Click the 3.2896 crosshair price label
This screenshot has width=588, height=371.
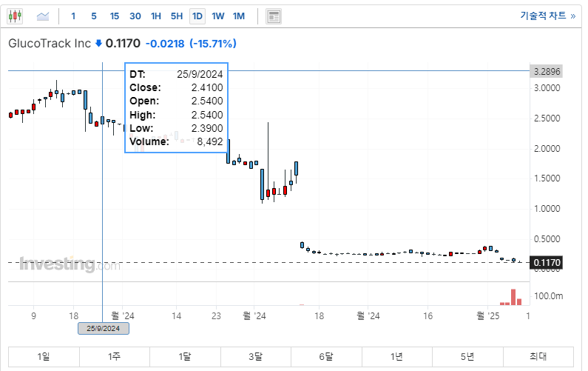546,71
